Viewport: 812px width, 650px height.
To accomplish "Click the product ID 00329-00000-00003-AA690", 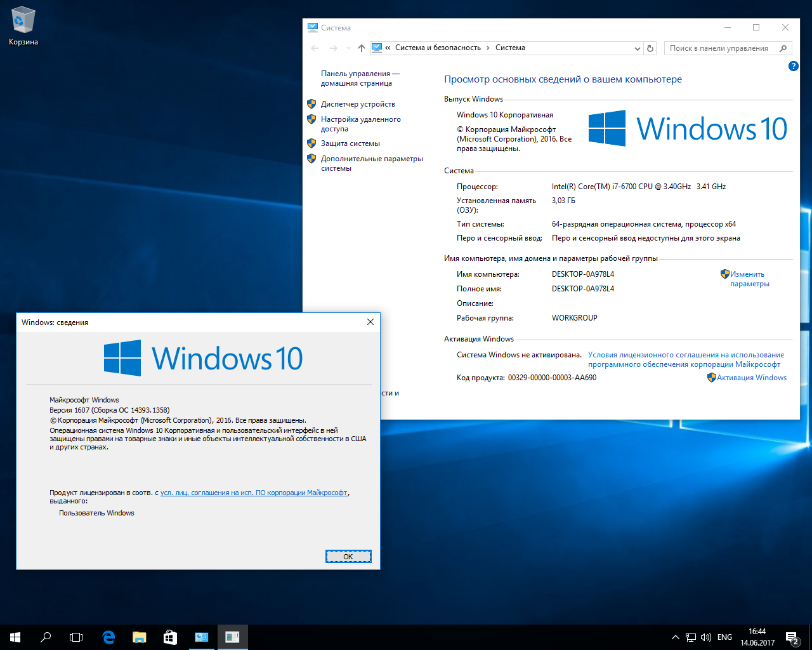I will click(552, 378).
